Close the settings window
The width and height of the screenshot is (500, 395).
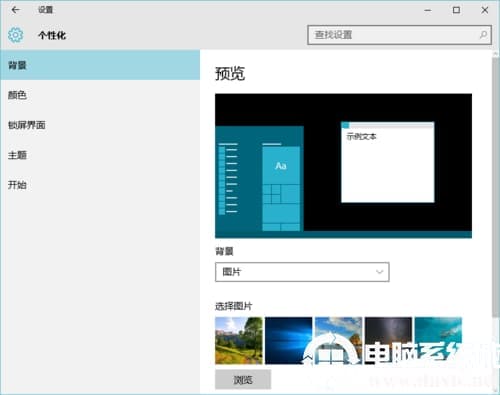coord(485,10)
